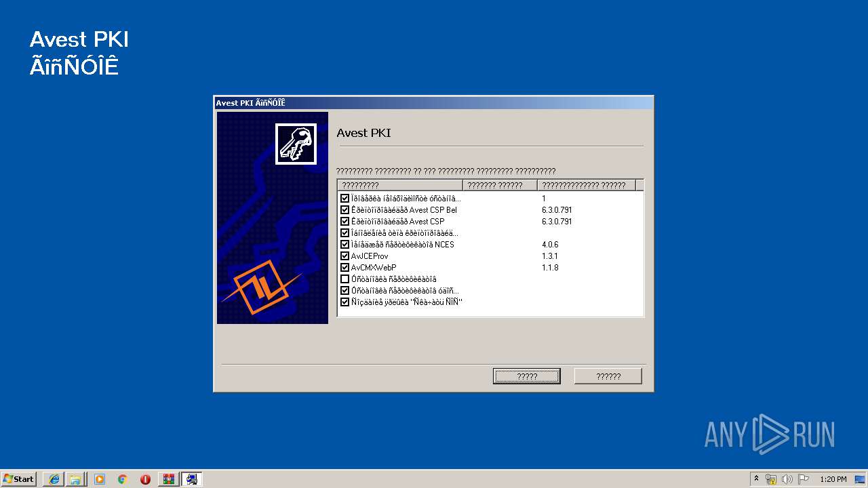The width and height of the screenshot is (868, 488).
Task: Toggle the checked box between Avest CSP and NCES rows
Action: pos(344,233)
